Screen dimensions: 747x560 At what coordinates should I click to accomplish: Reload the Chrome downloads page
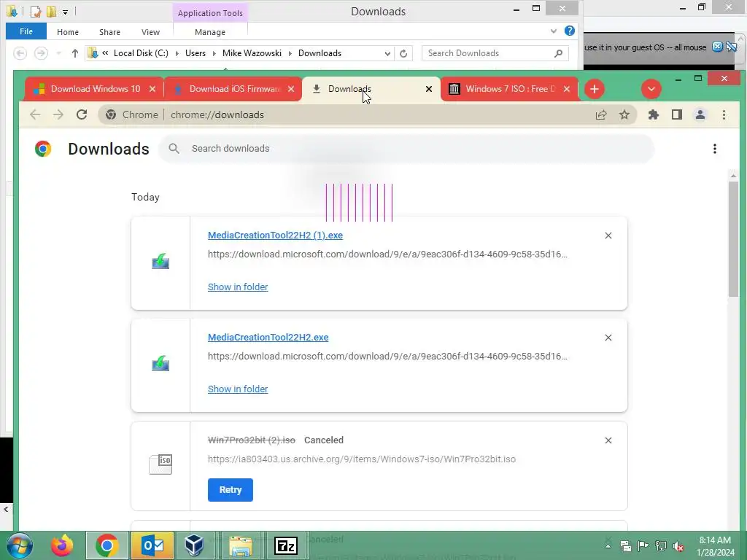click(82, 114)
